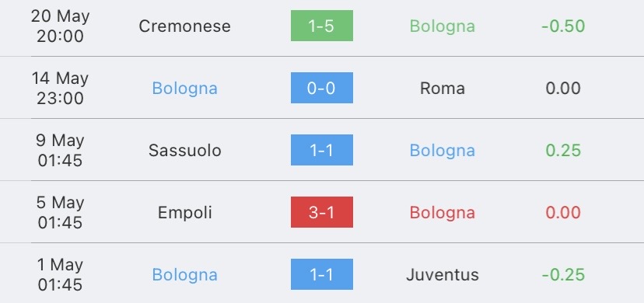Select the Sassuolo 1-1 score box

[x=321, y=150]
